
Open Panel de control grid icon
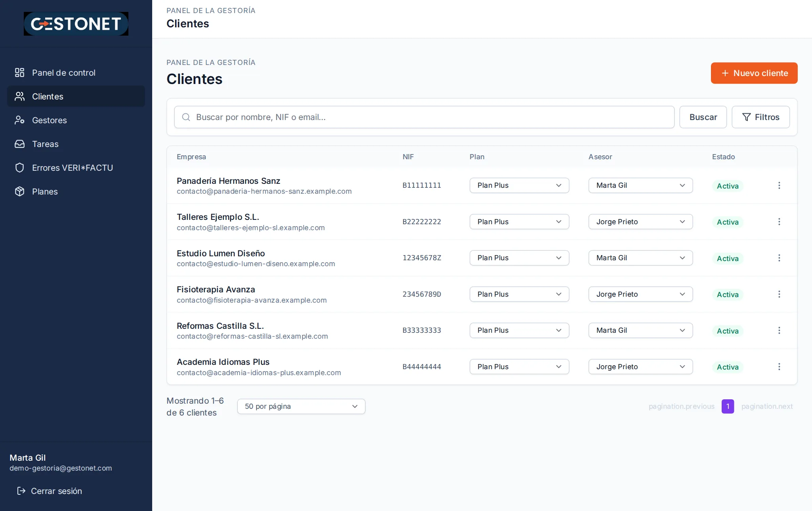19,72
